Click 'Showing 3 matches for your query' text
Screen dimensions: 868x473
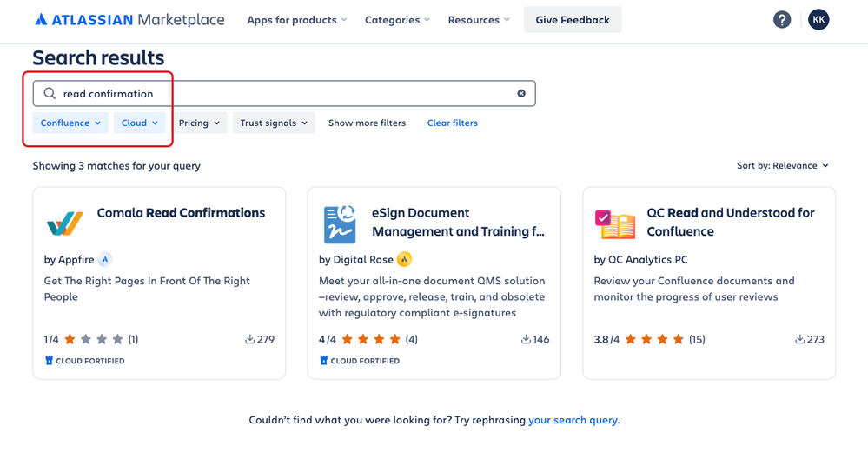tap(116, 165)
